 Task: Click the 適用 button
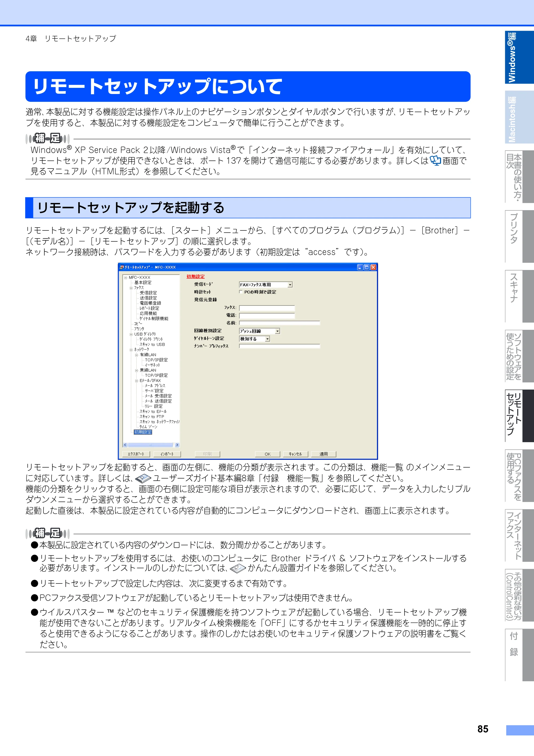323,454
